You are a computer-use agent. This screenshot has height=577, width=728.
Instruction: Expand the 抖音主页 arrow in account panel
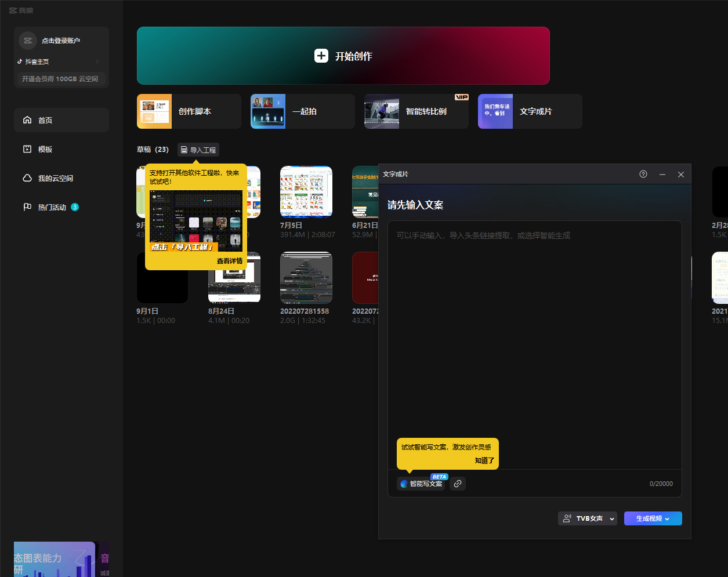point(97,61)
